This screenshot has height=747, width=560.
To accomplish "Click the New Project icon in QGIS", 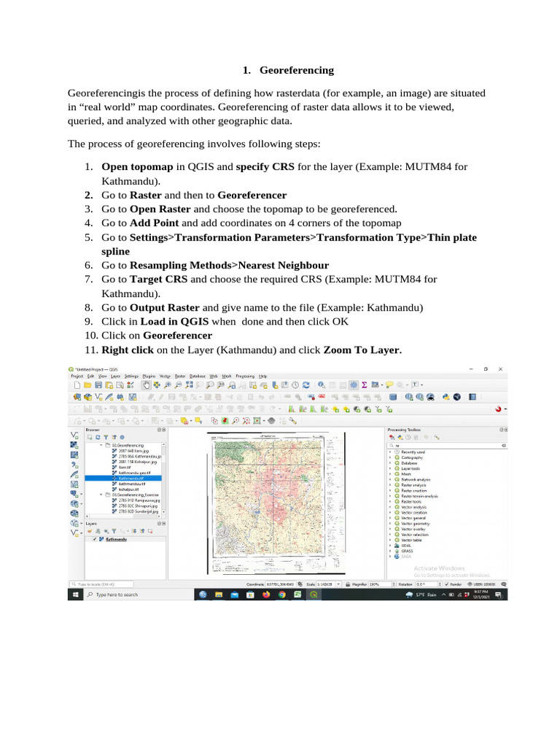I will (x=77, y=385).
